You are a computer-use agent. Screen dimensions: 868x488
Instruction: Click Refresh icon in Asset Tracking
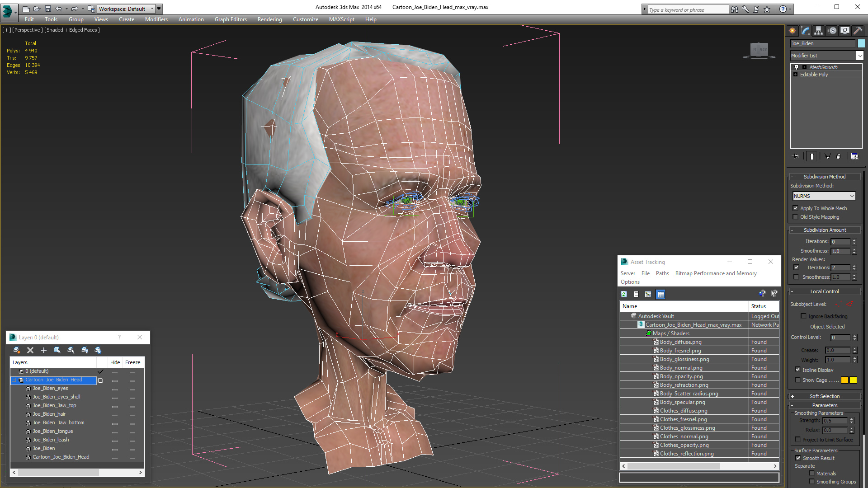tap(624, 294)
